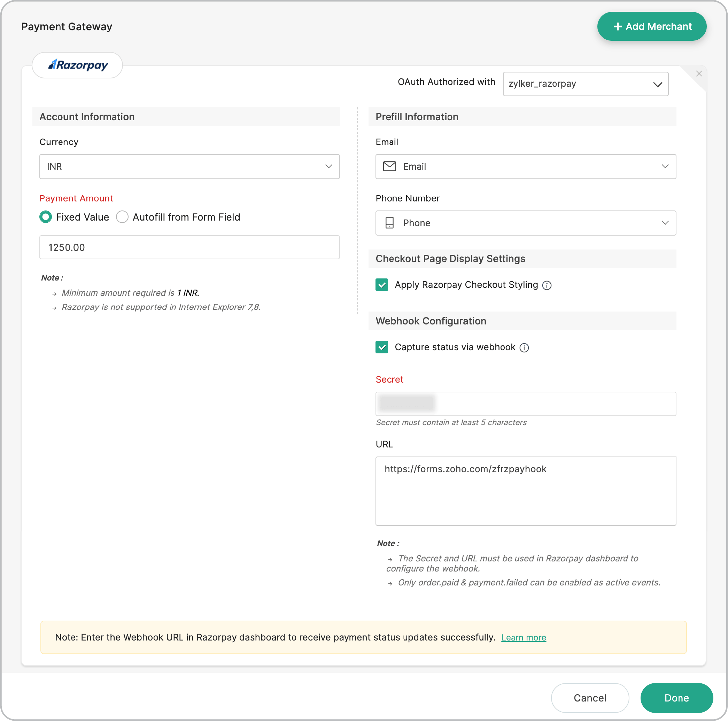
Task: Disable Capture status via webhook
Action: [x=382, y=347]
